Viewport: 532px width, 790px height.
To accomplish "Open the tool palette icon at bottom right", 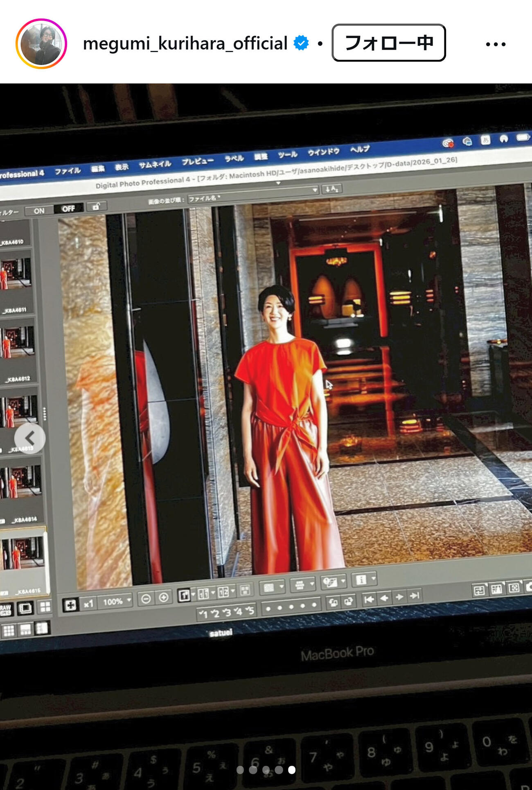I will pyautogui.click(x=479, y=590).
